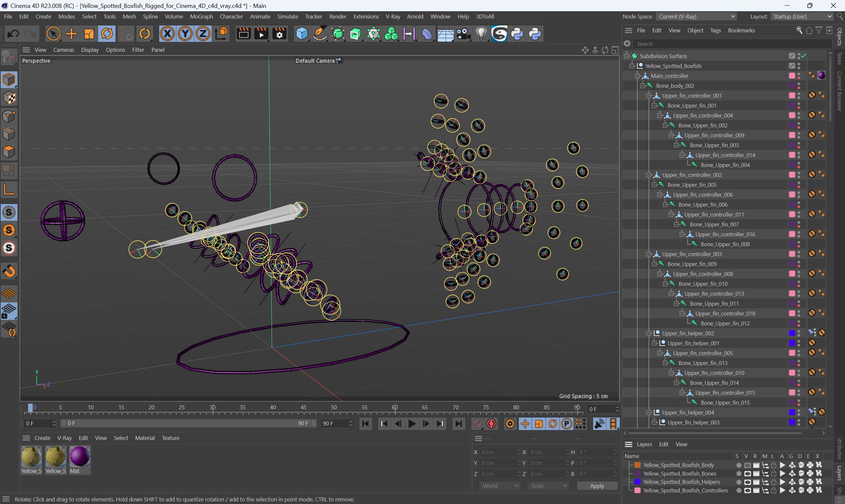Select the Scale tool
Image resolution: width=845 pixels, height=504 pixels.
[89, 34]
